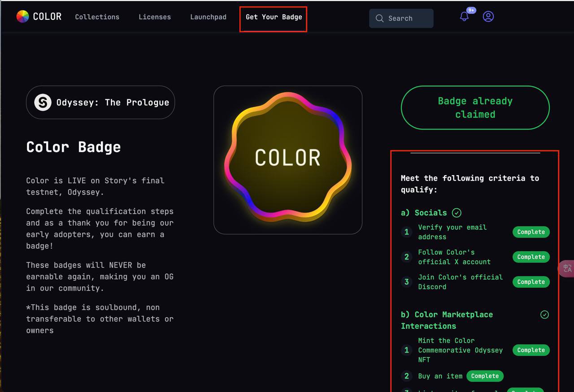Click 'Follow Color's official X account' text
574x392 pixels.
pos(454,257)
